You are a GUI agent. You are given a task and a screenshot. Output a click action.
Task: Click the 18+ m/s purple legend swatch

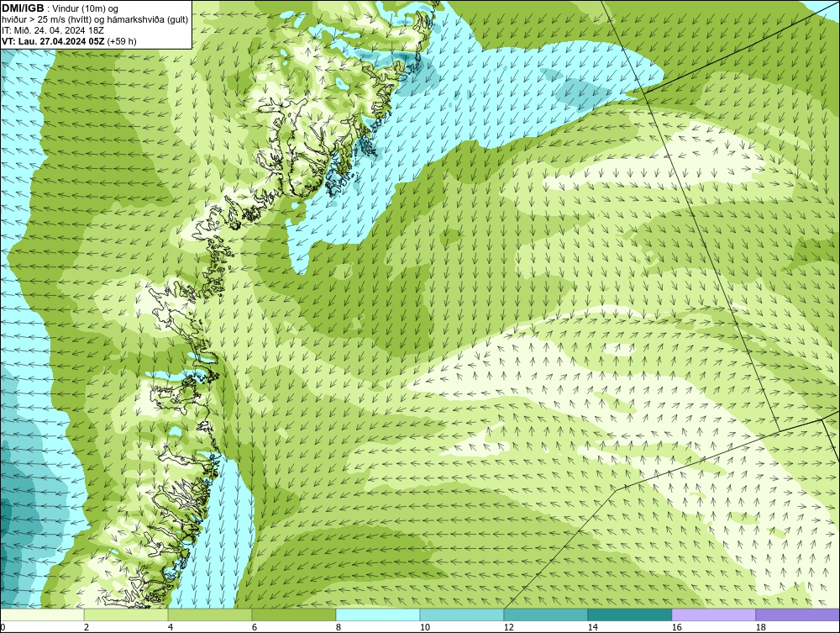coord(798,615)
